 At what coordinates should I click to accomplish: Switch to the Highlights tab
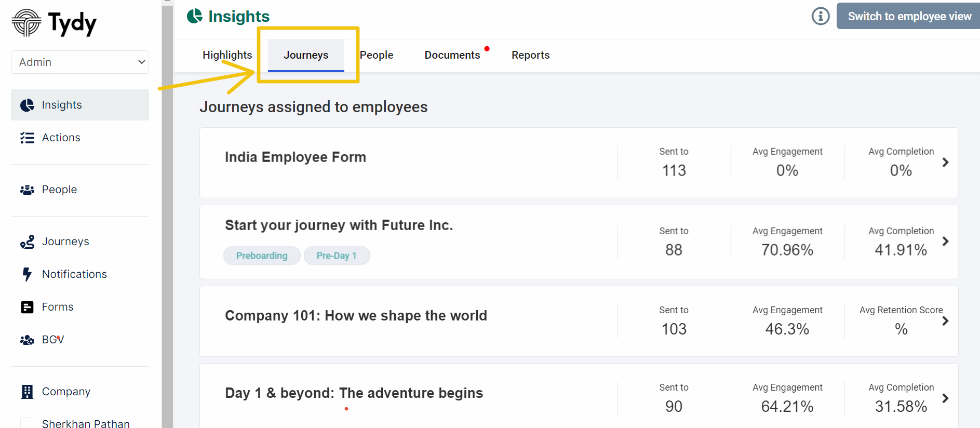click(227, 55)
